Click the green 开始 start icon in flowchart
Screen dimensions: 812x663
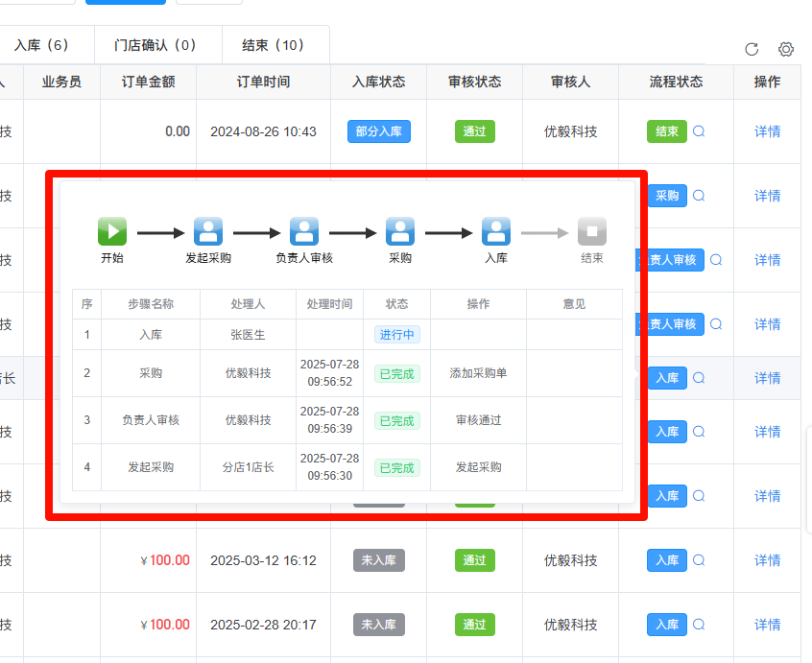(112, 231)
